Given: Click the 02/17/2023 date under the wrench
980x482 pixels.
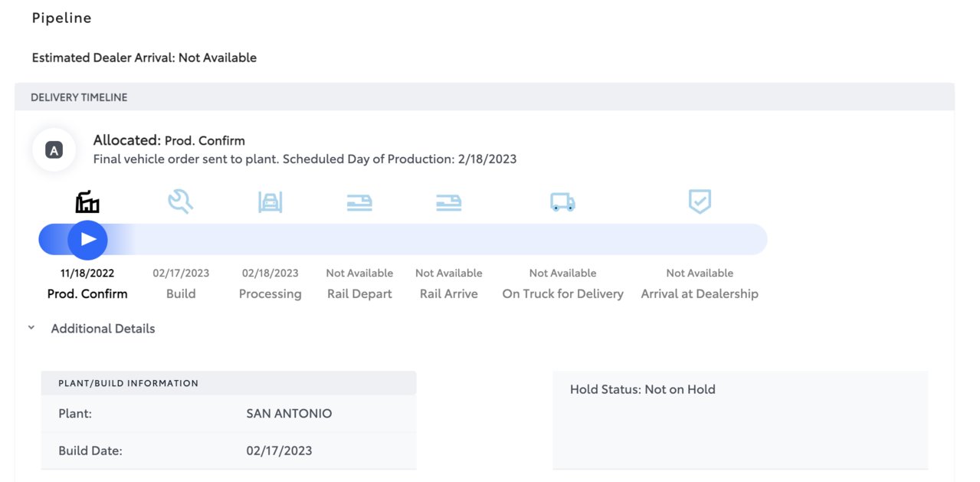Looking at the screenshot, I should 181,273.
